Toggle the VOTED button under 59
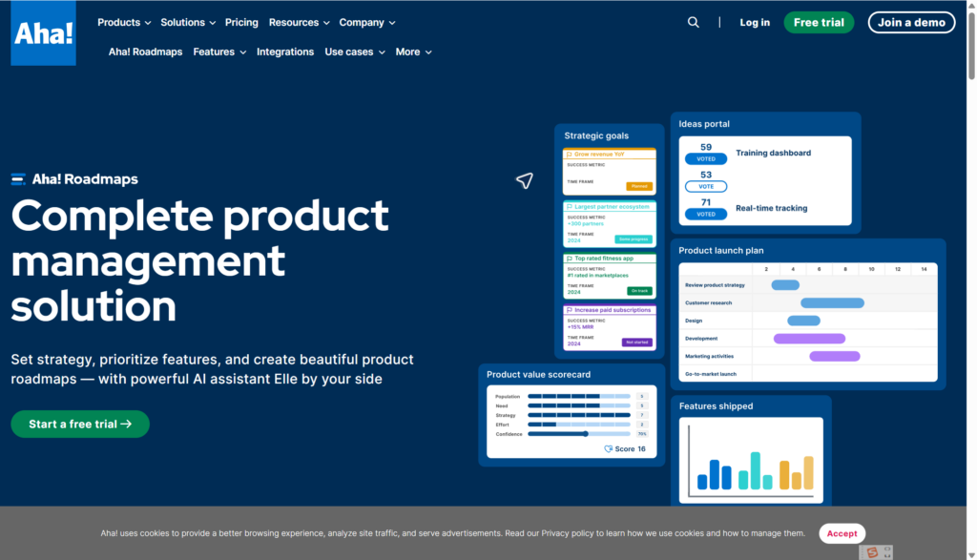Viewport: 977px width, 560px height. click(x=706, y=159)
